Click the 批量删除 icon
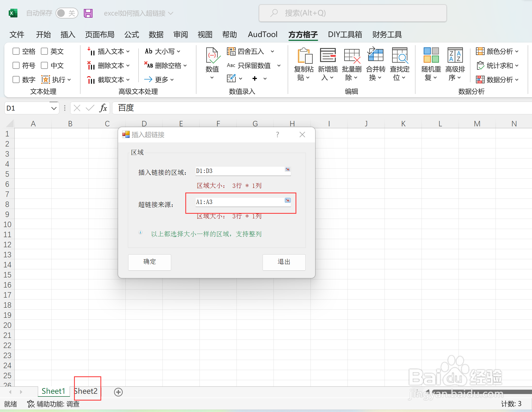This screenshot has height=412, width=532. 352,56
